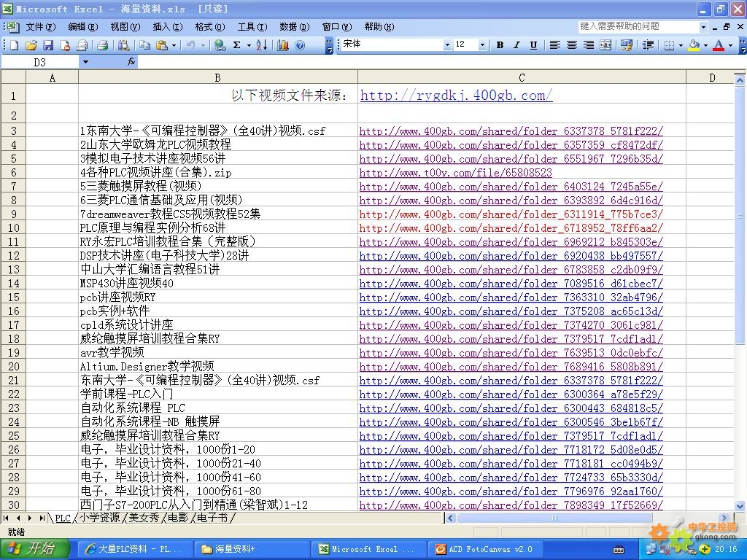Click the Merge and Center icon
The width and height of the screenshot is (747, 560).
[x=605, y=45]
